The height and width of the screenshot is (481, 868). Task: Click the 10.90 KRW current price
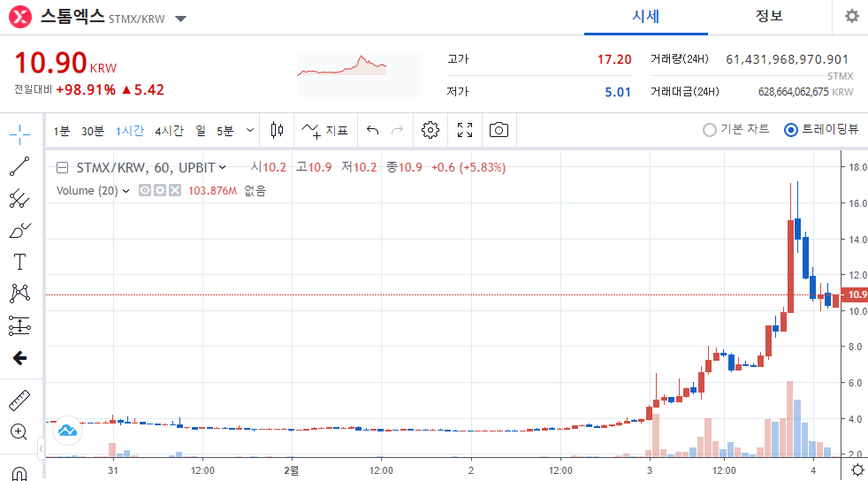(x=65, y=63)
